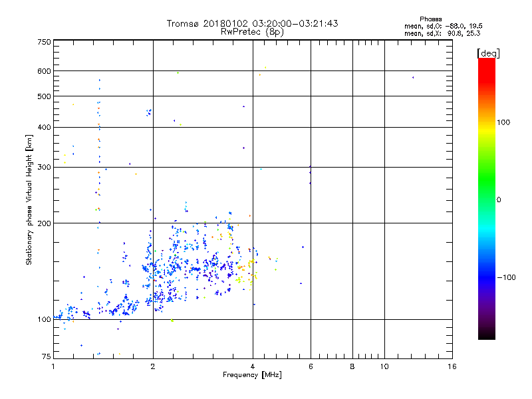532x399 pixels.
Task: Click the "0" label beside the color bar
Action: click(x=499, y=199)
